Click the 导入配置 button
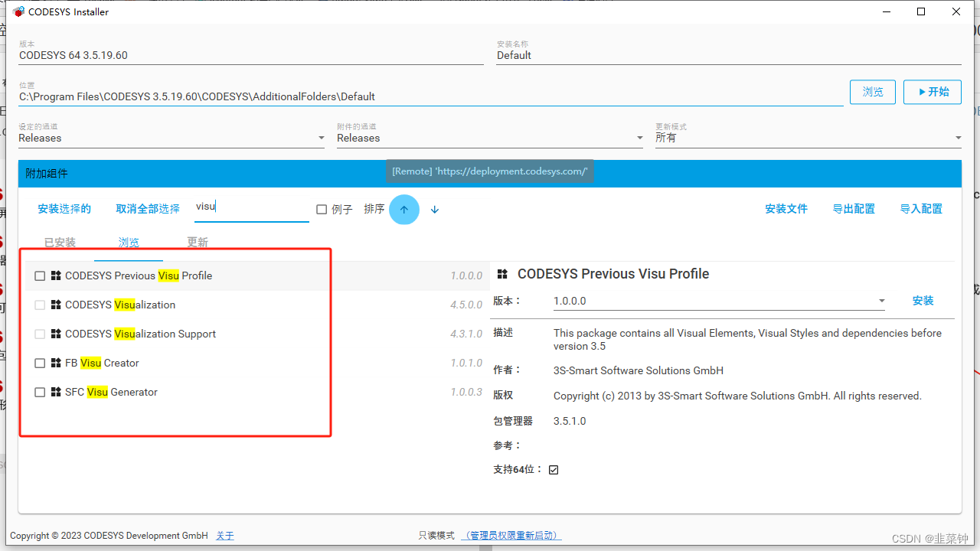 [x=921, y=209]
